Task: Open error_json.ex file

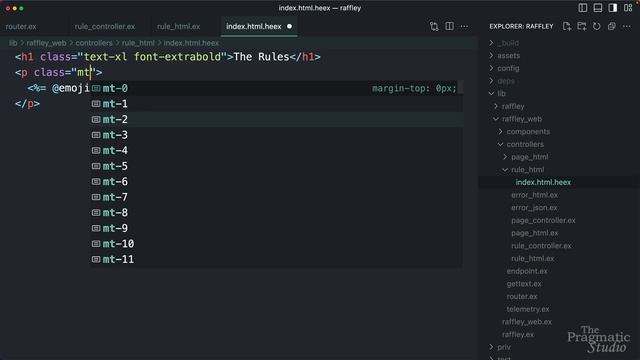Action: point(534,208)
